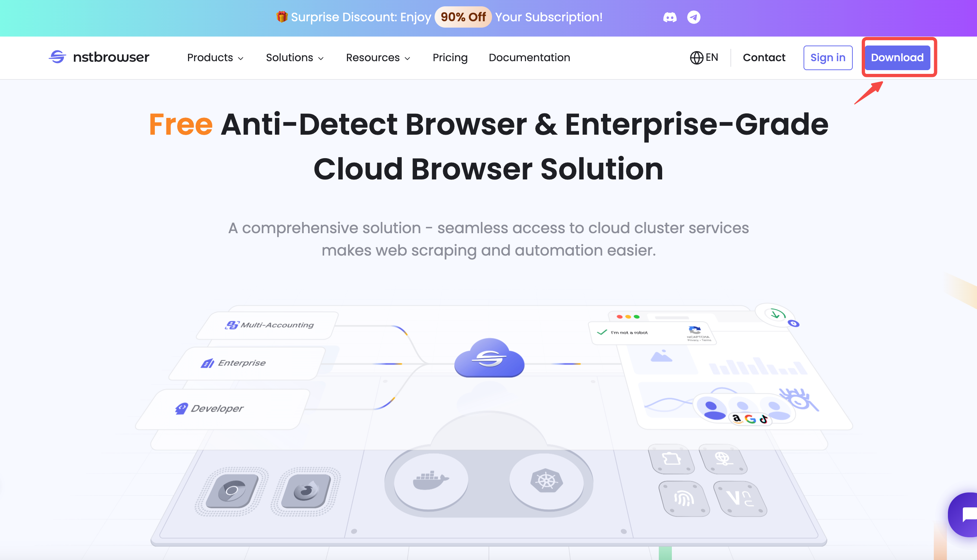Click the Sign in button
This screenshot has height=560, width=977.
point(828,58)
